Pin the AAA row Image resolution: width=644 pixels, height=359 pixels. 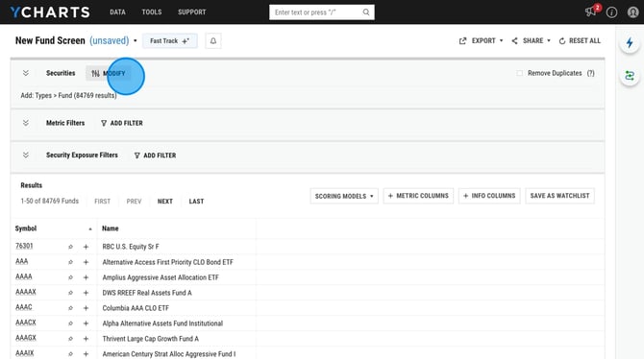(70, 262)
